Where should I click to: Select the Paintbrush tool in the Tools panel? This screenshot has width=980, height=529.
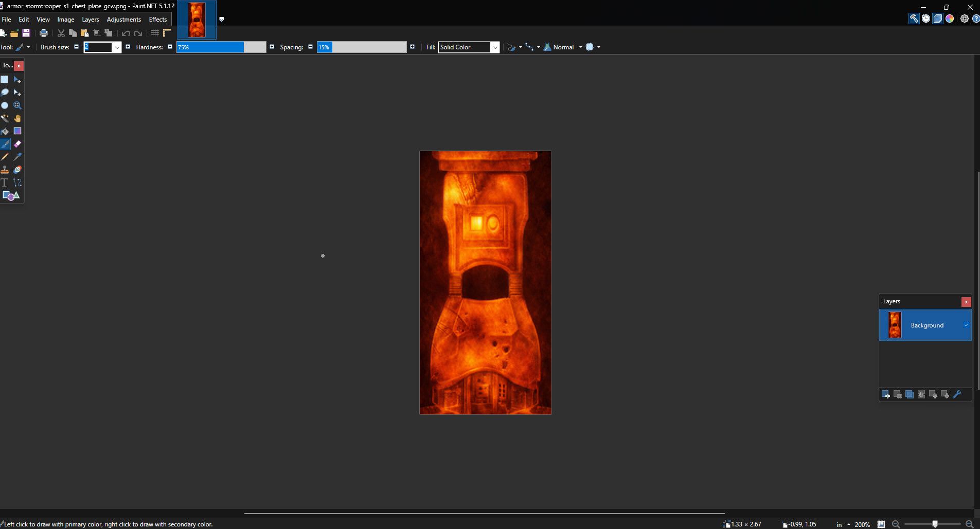pos(5,144)
